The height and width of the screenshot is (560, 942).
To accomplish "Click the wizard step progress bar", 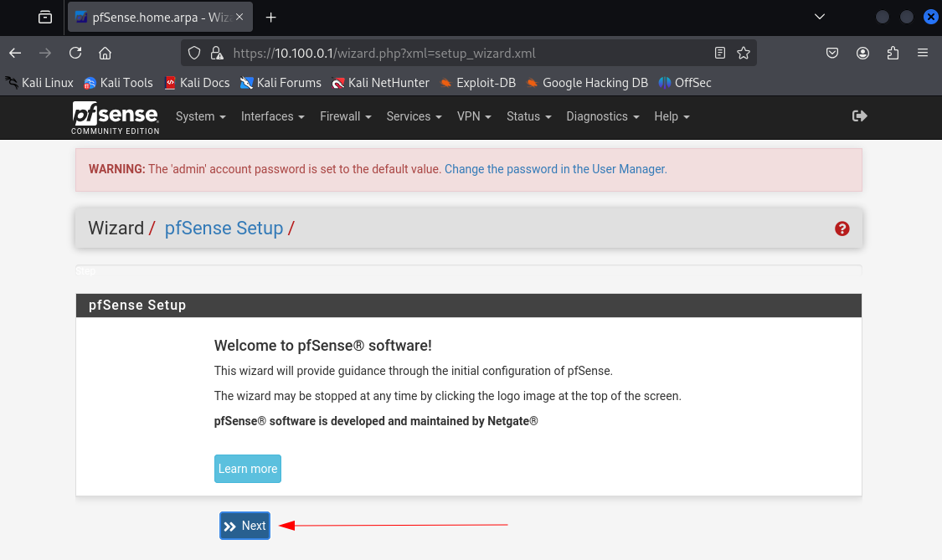I will click(x=469, y=270).
